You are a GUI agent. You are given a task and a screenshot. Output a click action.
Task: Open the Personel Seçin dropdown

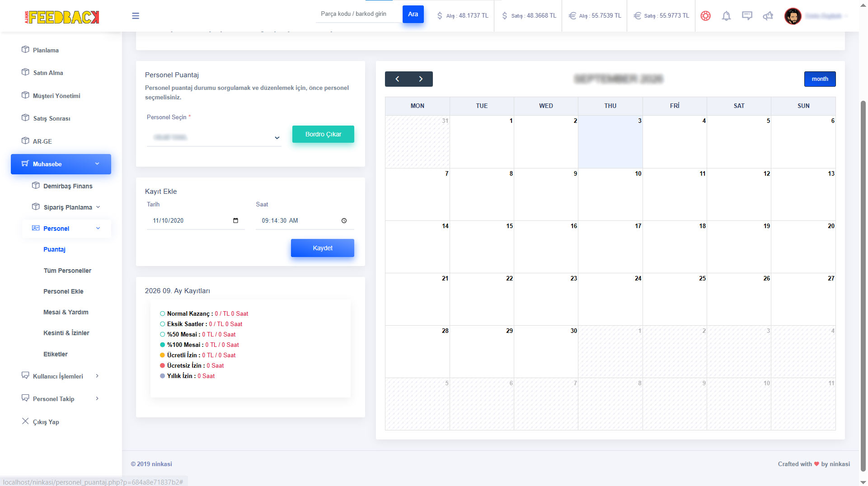[x=214, y=137]
